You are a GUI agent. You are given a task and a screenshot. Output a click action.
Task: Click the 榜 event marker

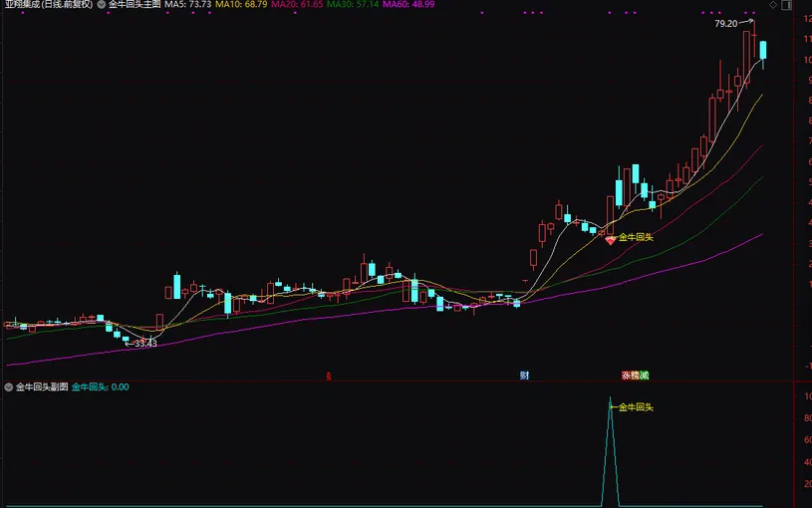coord(635,376)
